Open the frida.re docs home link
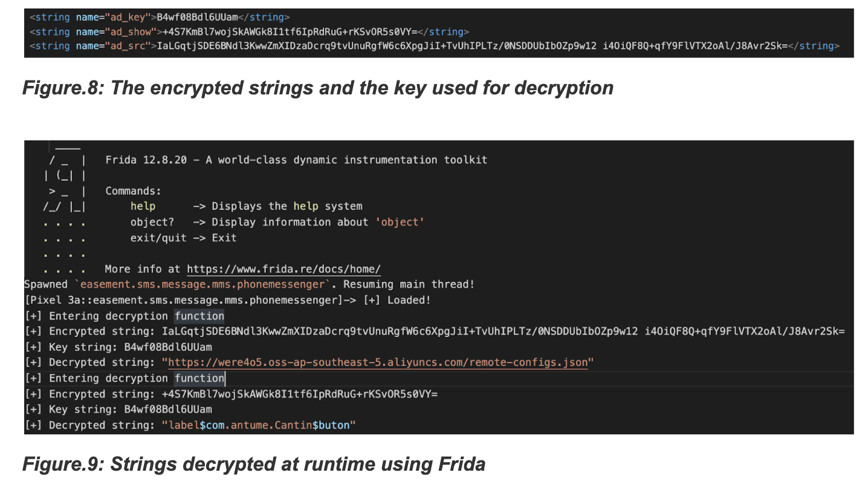This screenshot has height=484, width=868. [x=283, y=269]
